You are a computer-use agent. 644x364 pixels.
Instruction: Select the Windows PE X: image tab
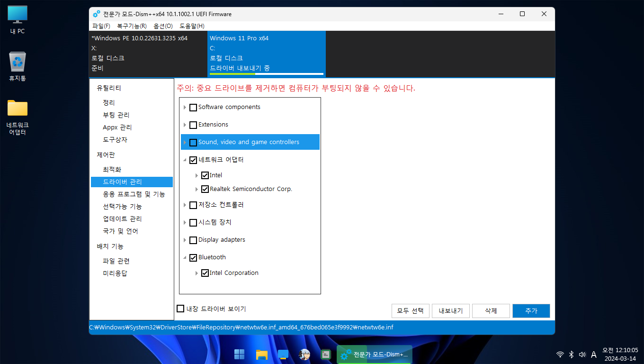coord(148,54)
